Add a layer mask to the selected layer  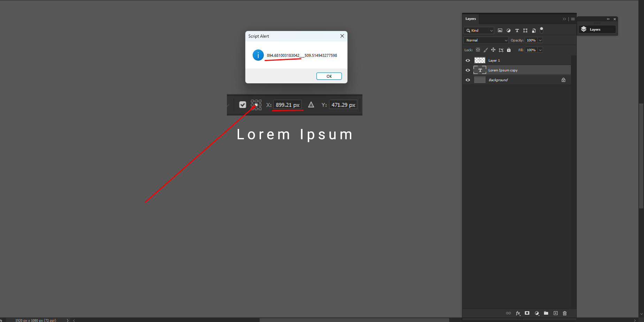click(527, 313)
